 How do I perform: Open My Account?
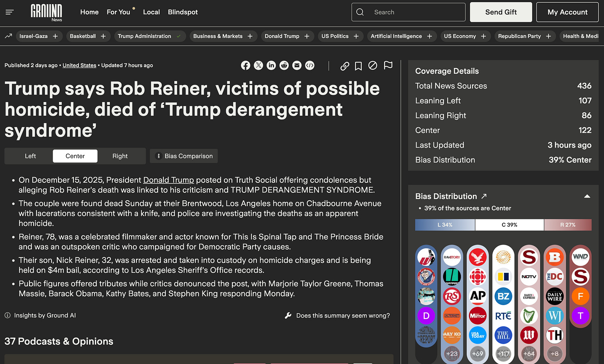pyautogui.click(x=567, y=12)
